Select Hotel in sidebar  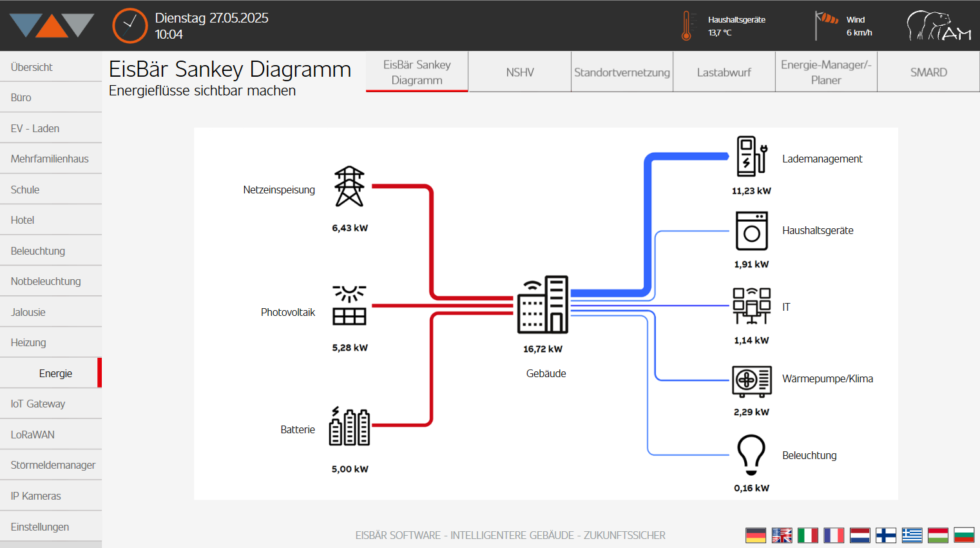(51, 220)
